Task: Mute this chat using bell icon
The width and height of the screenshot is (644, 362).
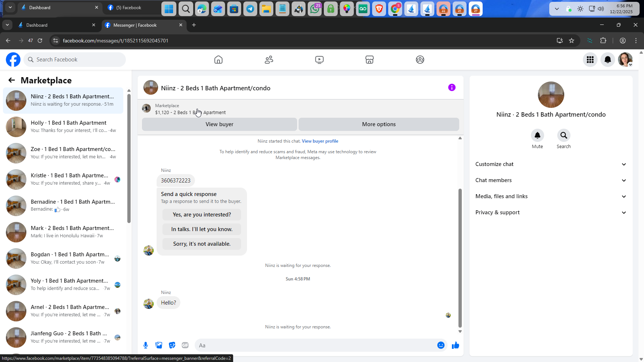Action: click(538, 135)
